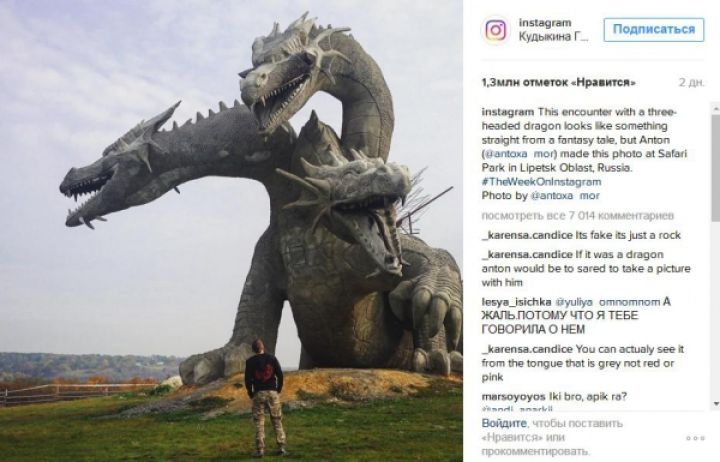Click the three-headed dragon photo
This screenshot has height=462, width=720.
[x=231, y=231]
